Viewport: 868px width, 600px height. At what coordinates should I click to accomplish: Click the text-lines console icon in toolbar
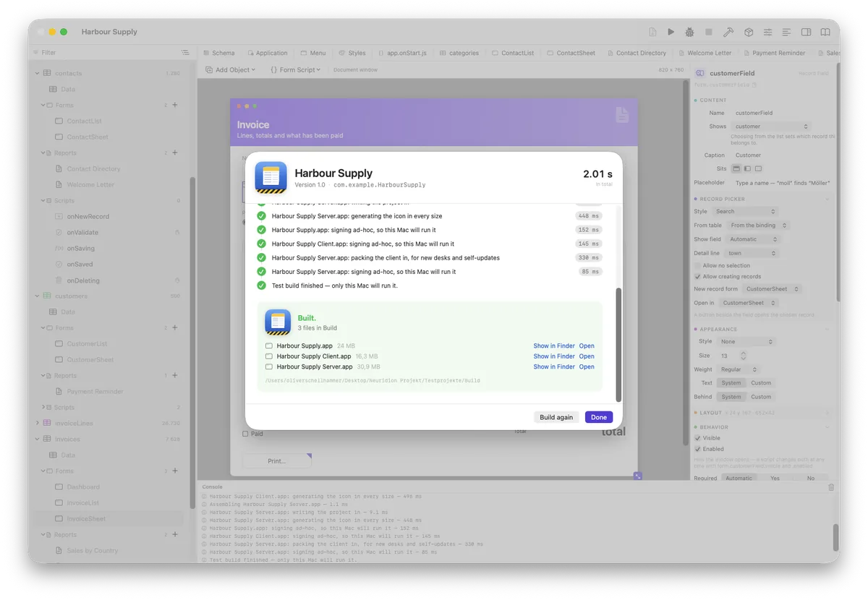[x=786, y=32]
